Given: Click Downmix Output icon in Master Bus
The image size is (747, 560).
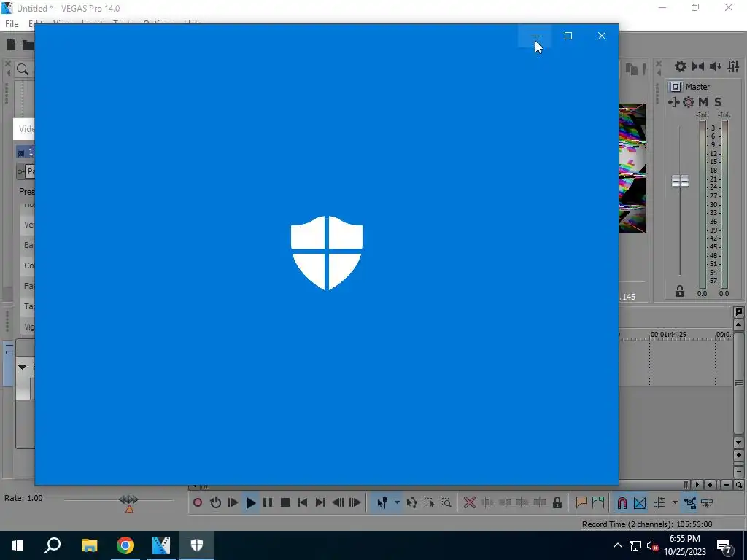Looking at the screenshot, I should pos(698,66).
